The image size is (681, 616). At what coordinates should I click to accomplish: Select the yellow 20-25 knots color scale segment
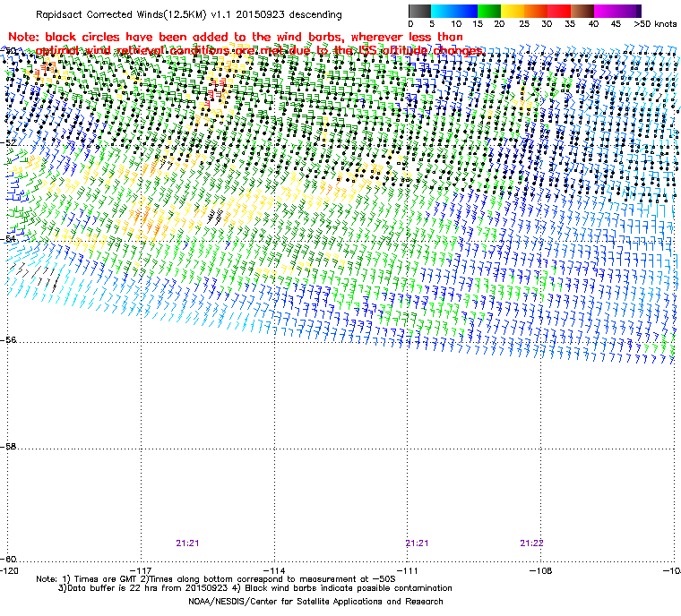(513, 11)
